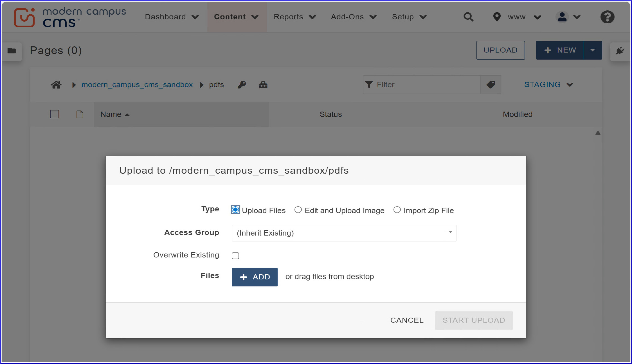
Task: Select the Import Zip File option
Action: tap(397, 210)
